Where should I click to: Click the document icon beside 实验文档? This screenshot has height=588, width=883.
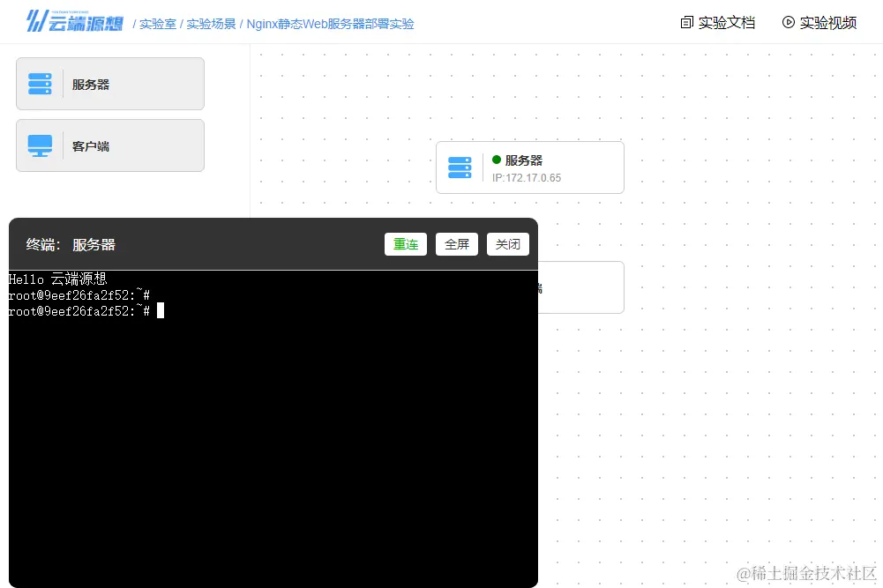click(686, 23)
